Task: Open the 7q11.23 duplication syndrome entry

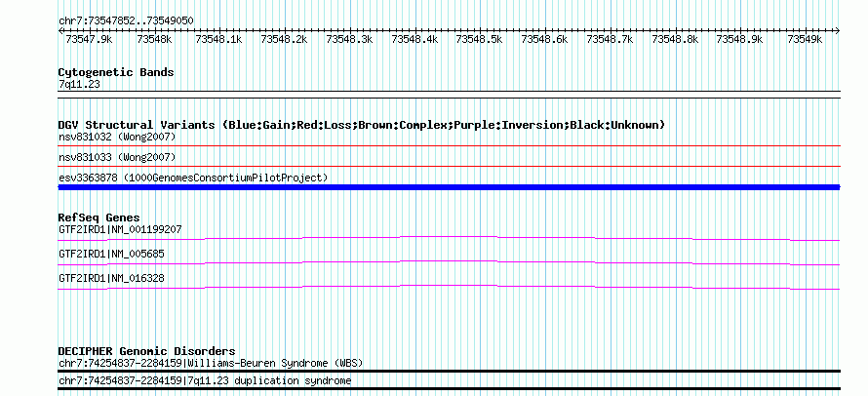Action: 205,381
